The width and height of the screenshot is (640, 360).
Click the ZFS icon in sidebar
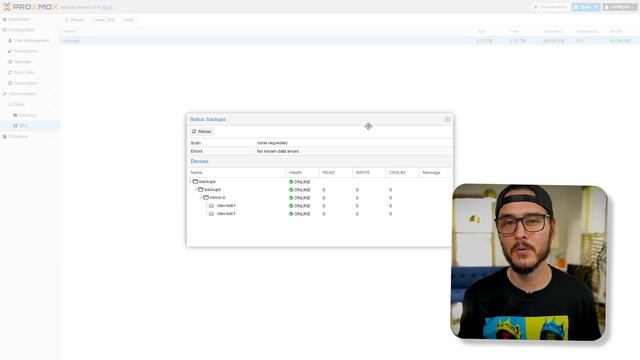(x=15, y=126)
